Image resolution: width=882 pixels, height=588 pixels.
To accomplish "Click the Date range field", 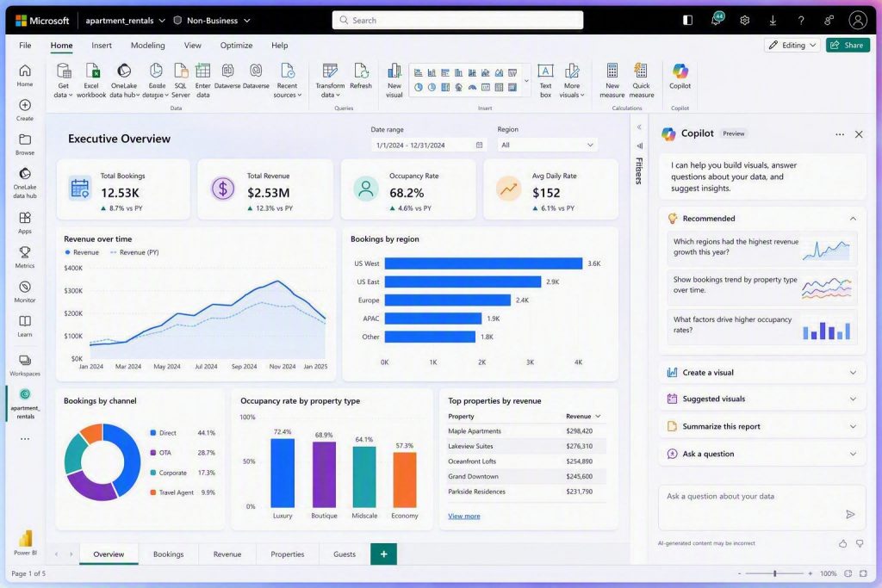I will point(429,145).
